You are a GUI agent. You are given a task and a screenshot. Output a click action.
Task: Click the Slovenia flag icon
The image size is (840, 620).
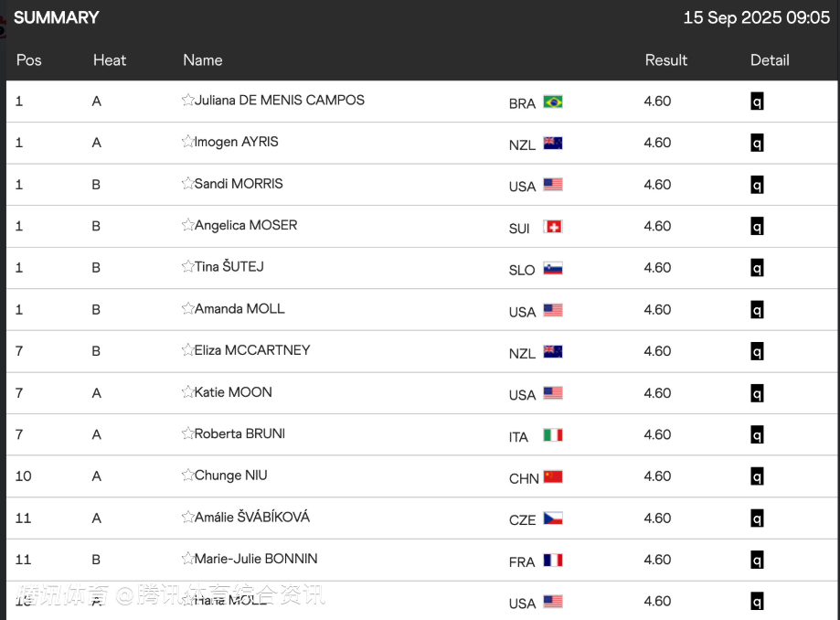coord(553,269)
